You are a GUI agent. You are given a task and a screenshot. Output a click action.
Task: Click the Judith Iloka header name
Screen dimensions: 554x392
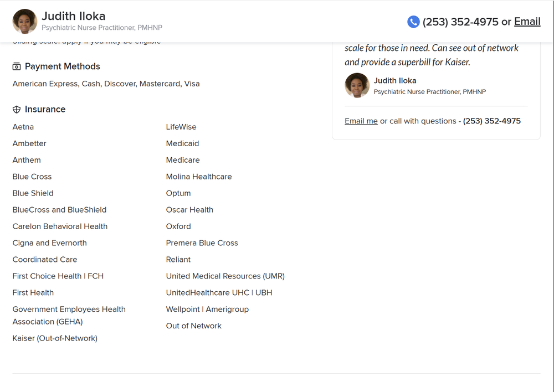pos(73,16)
